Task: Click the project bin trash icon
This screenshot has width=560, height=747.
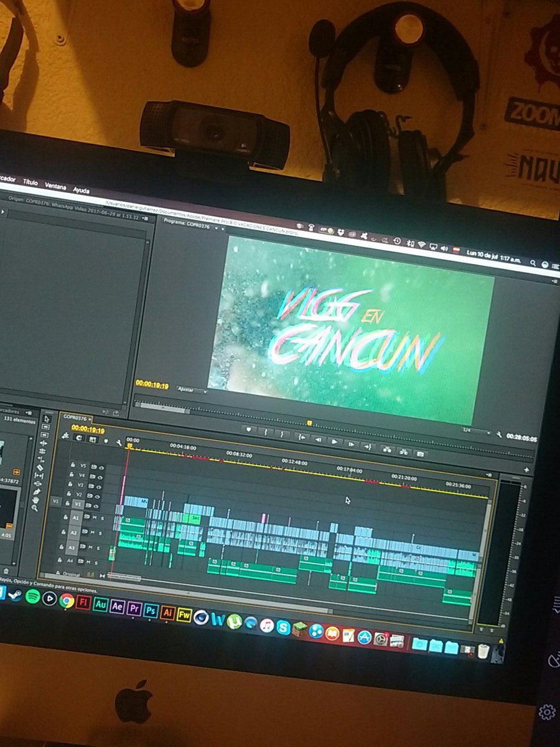Action: point(6,571)
